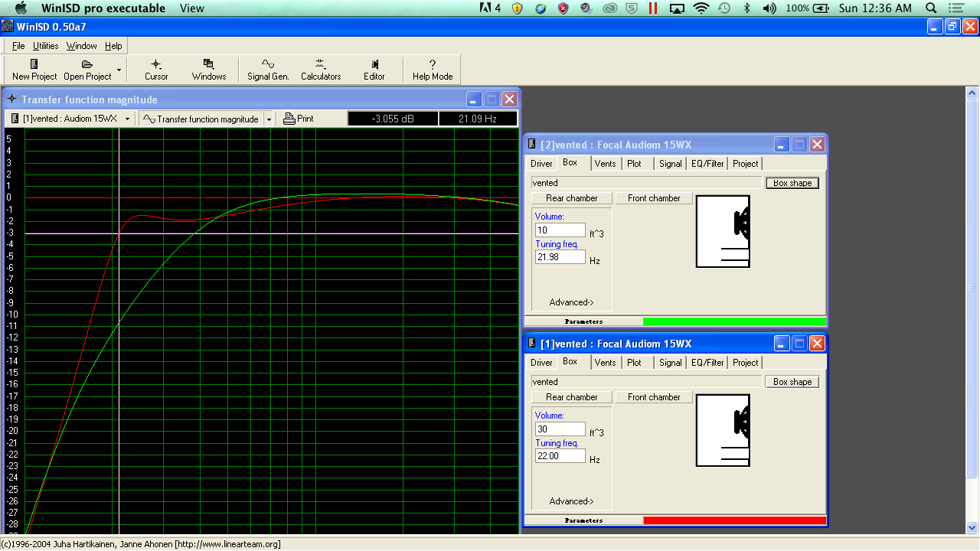
Task: Click Box shape button in [2]vented window
Action: [792, 183]
